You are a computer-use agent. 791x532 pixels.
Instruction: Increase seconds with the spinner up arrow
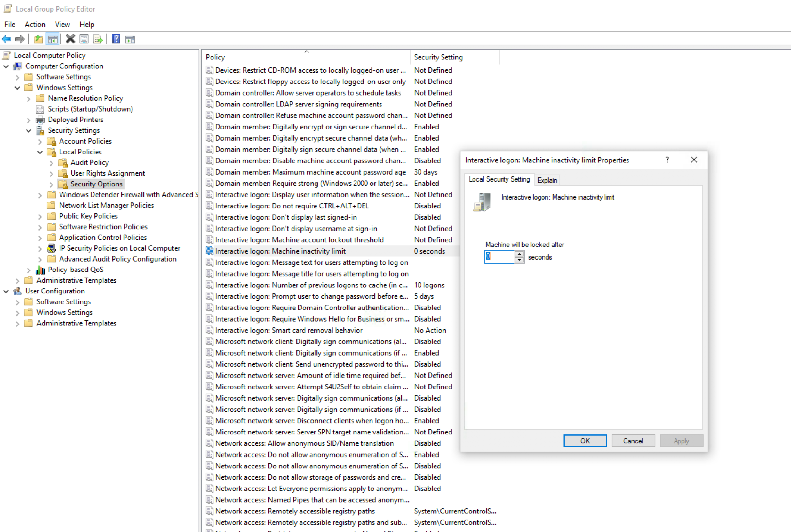coord(519,254)
